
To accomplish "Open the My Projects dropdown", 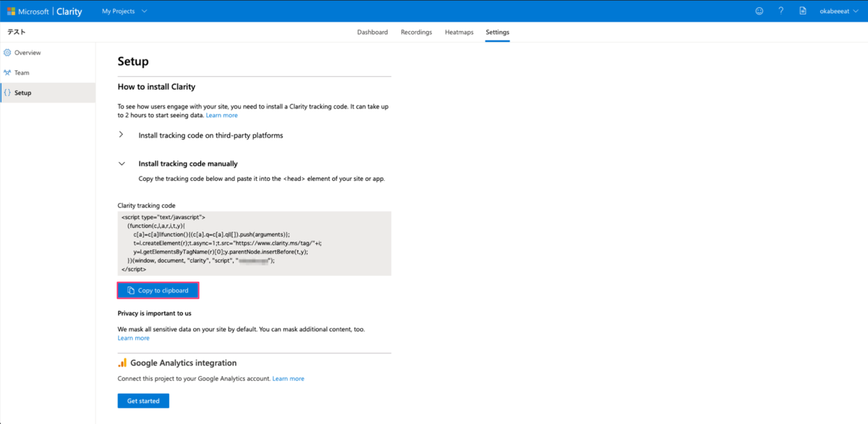I will pyautogui.click(x=124, y=12).
